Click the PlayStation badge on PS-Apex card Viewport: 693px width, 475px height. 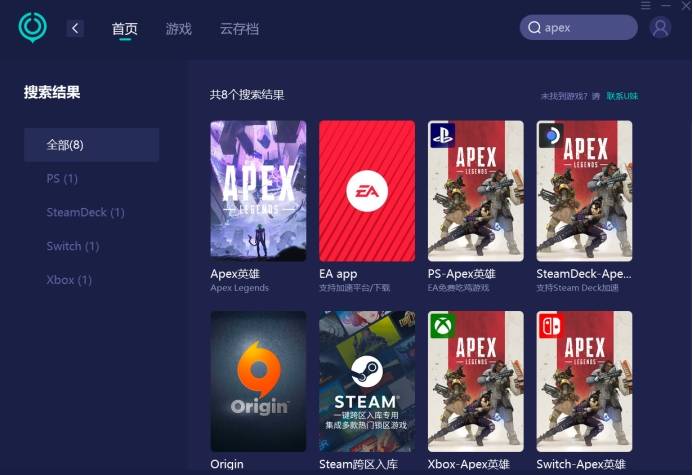(442, 135)
